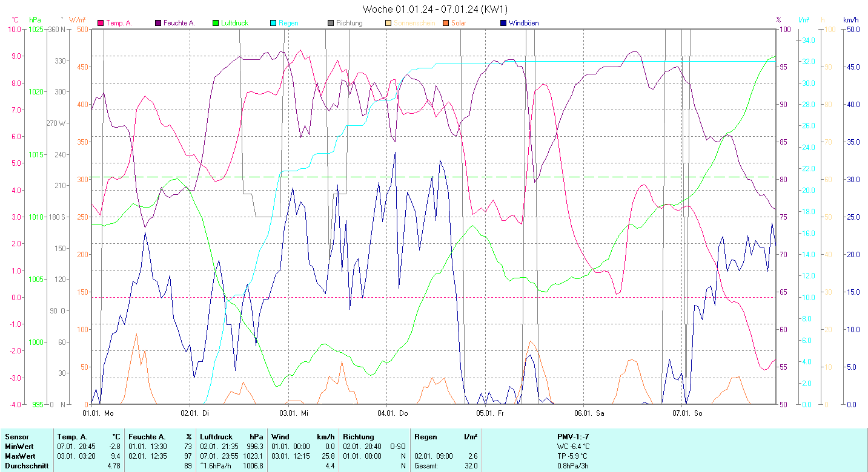The image size is (868, 472).
Task: Click minimum temperature value '-2.8'
Action: [114, 446]
